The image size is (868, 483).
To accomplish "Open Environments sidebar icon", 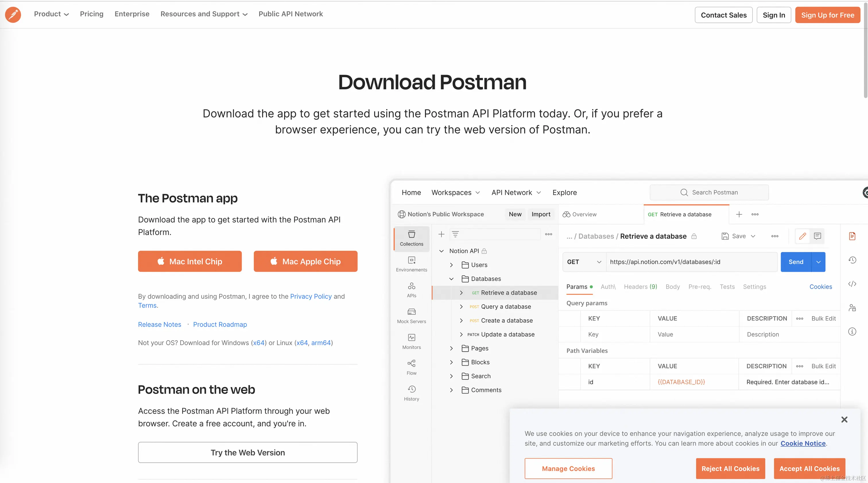I will coord(411,264).
